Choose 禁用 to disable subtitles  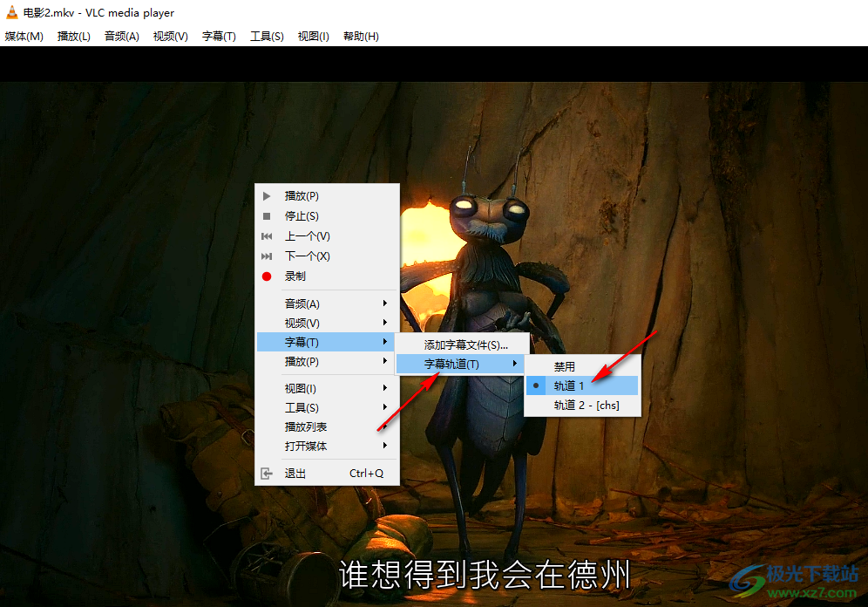pos(582,366)
